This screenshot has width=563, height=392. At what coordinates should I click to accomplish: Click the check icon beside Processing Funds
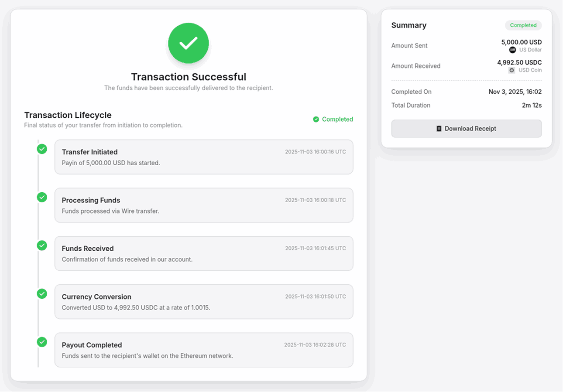[42, 197]
